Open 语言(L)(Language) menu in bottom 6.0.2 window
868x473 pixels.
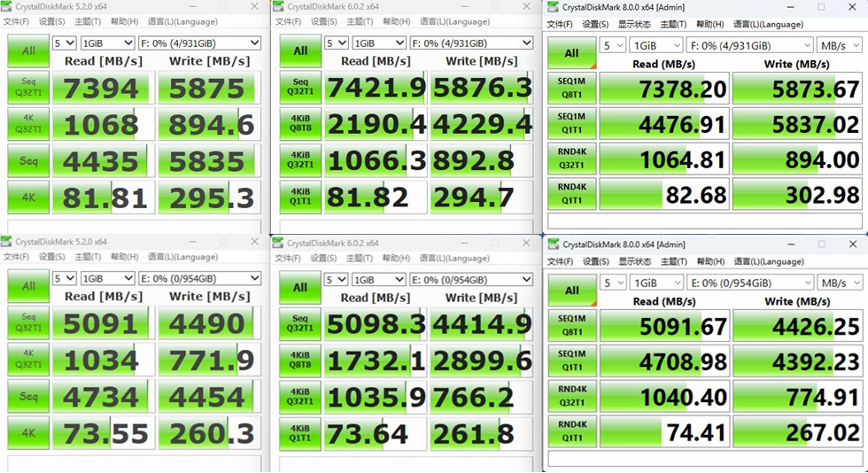pos(454,258)
